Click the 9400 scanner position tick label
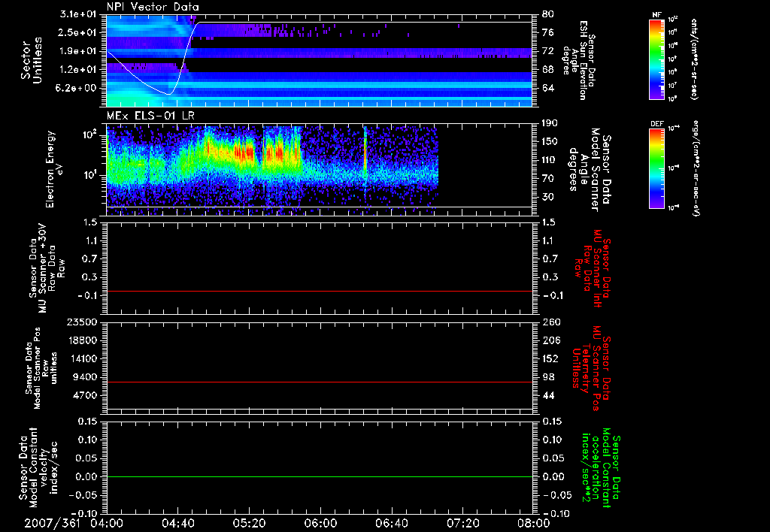Screen dimensions: 770x532 [x=86, y=377]
